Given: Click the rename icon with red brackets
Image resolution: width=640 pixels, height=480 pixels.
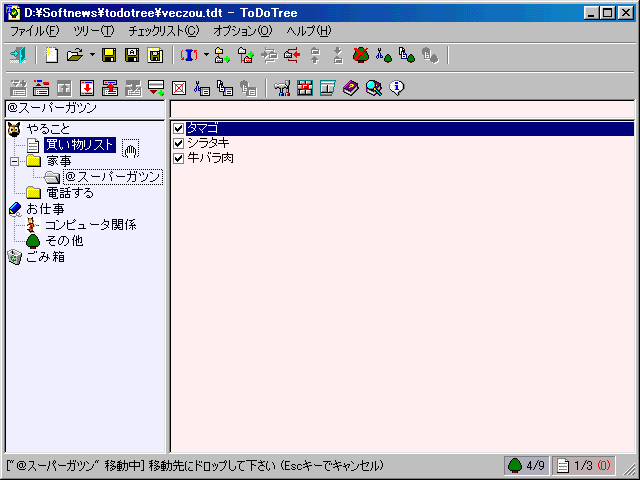Looking at the screenshot, I should click(189, 55).
